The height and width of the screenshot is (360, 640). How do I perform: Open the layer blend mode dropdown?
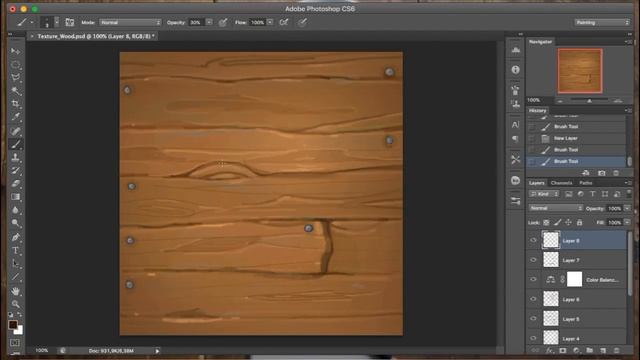(x=556, y=208)
